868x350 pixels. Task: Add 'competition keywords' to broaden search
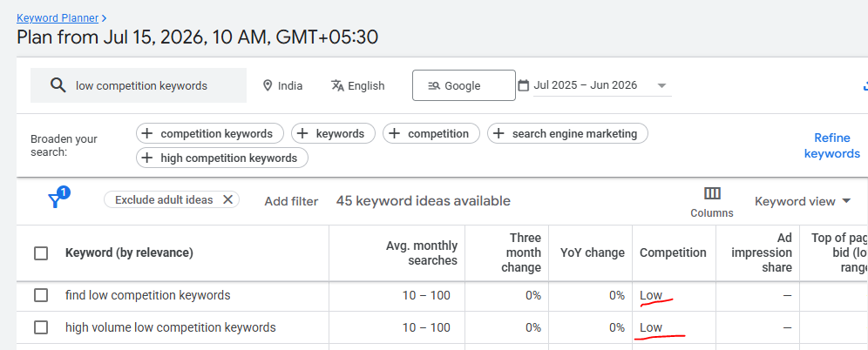click(x=210, y=133)
